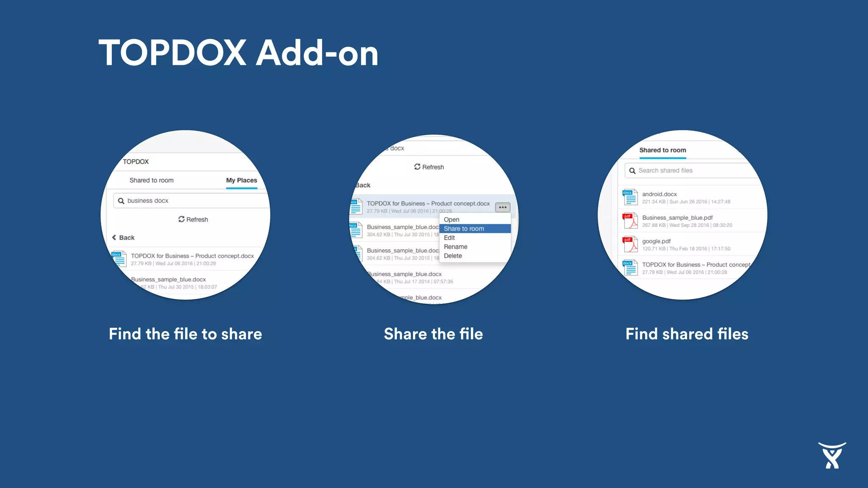Click the 'business docx' search field
The height and width of the screenshot is (488, 868).
click(192, 201)
